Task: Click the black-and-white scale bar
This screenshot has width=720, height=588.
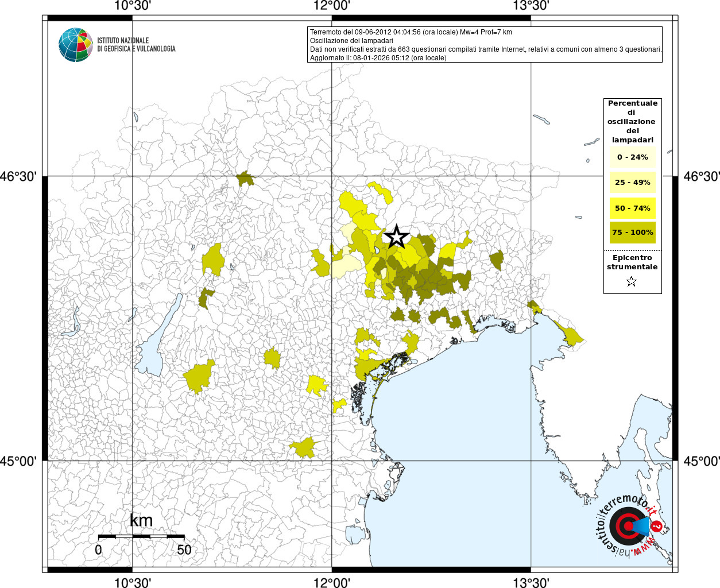Action: click(141, 536)
